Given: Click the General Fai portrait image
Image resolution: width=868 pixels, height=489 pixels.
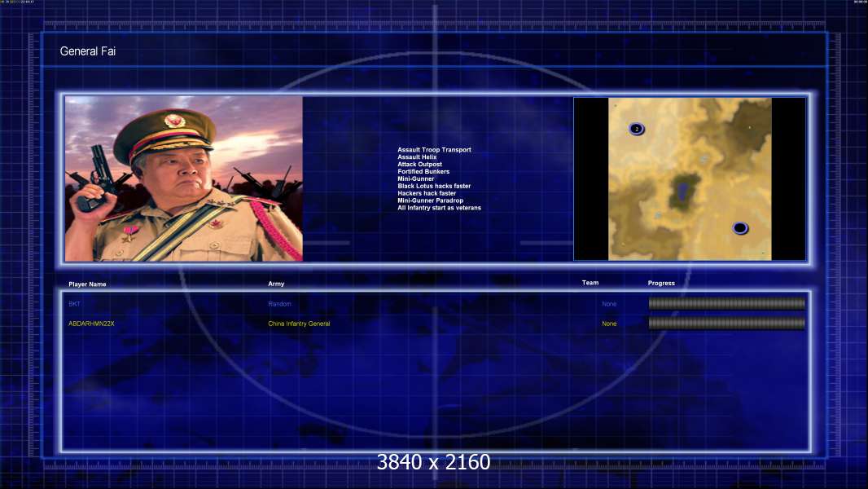Looking at the screenshot, I should tap(184, 178).
